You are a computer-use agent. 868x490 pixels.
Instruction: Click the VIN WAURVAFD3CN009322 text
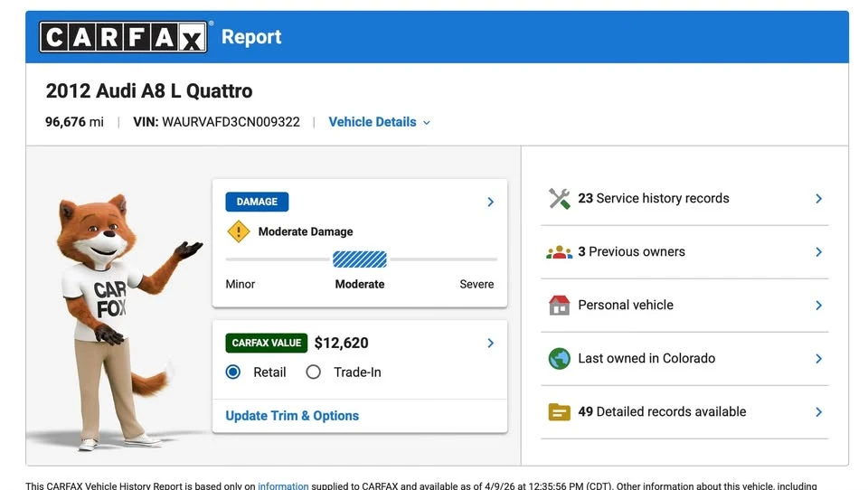coord(216,122)
